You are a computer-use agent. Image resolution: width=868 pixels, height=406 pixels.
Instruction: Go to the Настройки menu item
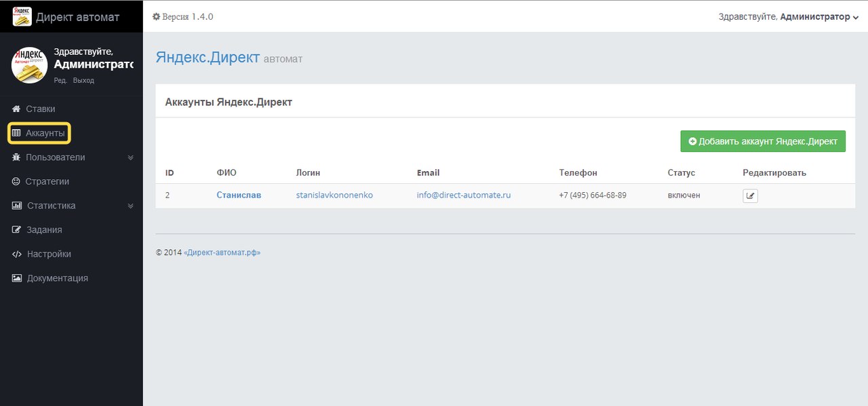[49, 254]
